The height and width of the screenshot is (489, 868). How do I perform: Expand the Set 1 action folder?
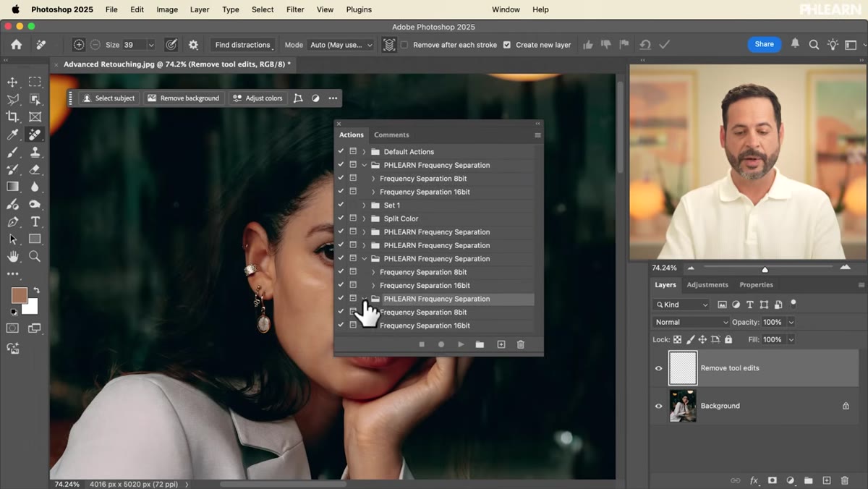[364, 205]
